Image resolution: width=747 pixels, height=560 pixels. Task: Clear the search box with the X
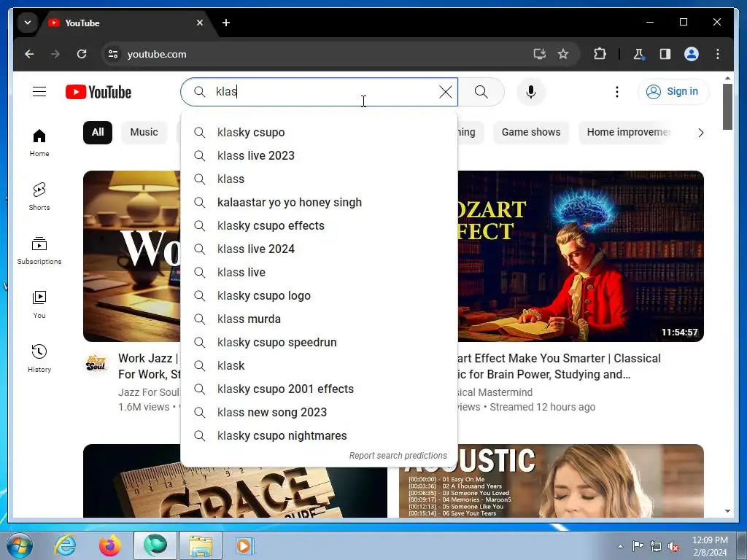[446, 91]
